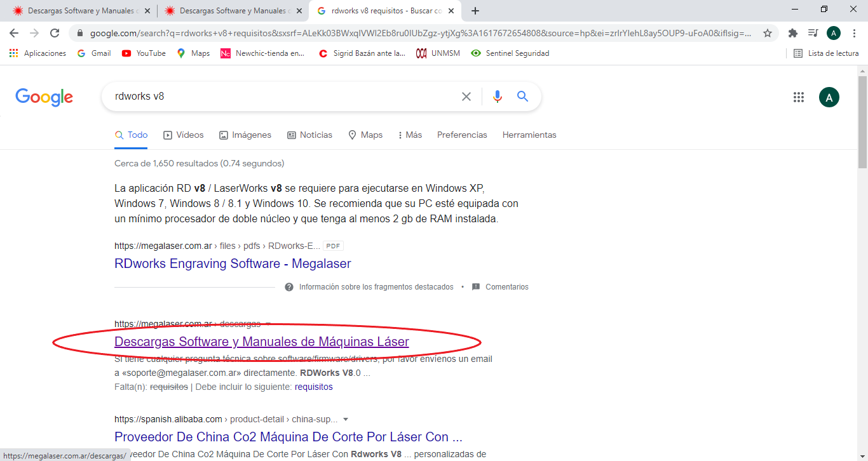Viewport: 868px width, 461px height.
Task: Switch to Noticias search results
Action: 310,135
